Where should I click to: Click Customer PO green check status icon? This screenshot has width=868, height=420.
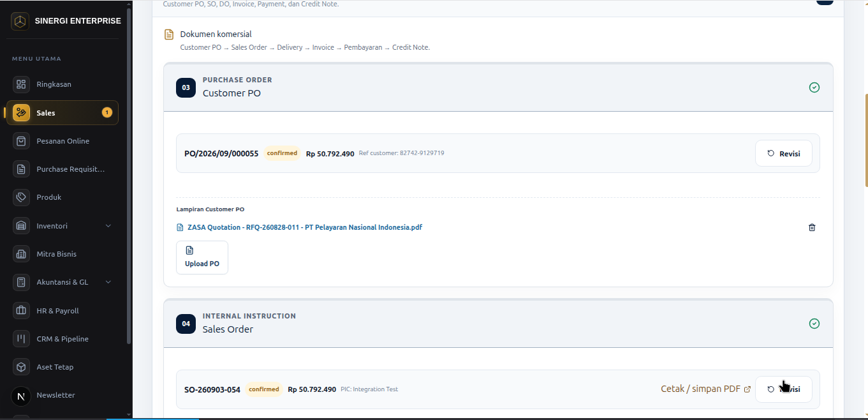click(814, 87)
